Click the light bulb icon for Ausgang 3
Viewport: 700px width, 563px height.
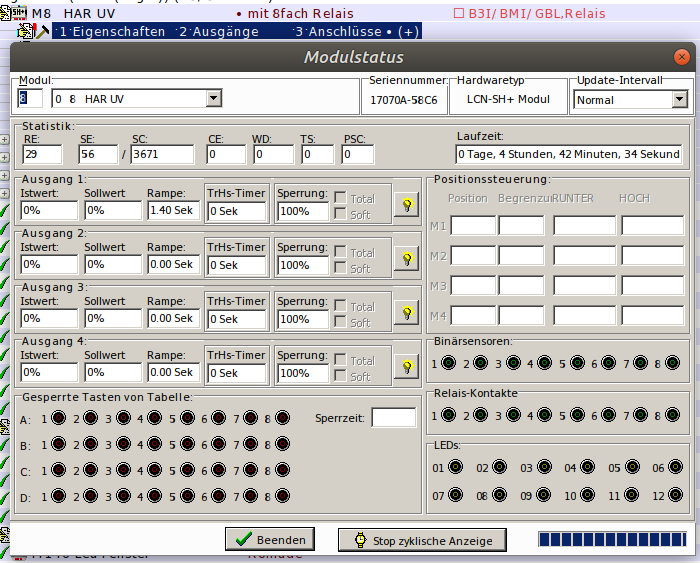tap(407, 312)
